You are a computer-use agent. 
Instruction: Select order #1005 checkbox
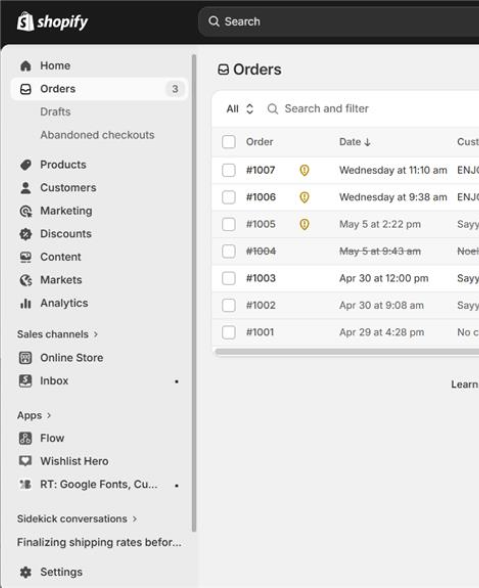tap(229, 224)
